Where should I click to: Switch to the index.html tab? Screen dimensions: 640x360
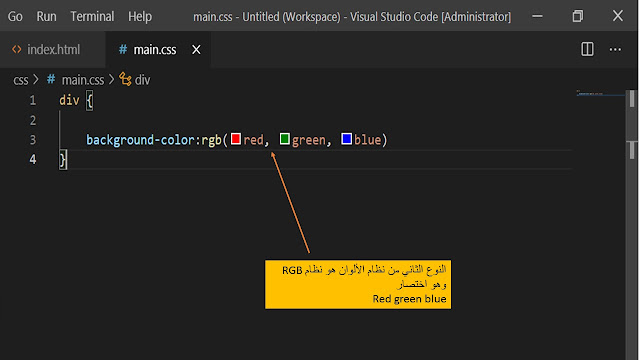coord(53,50)
